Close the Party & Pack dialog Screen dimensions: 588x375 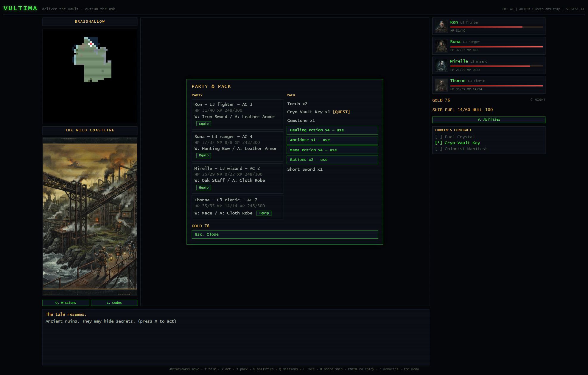pyautogui.click(x=285, y=234)
